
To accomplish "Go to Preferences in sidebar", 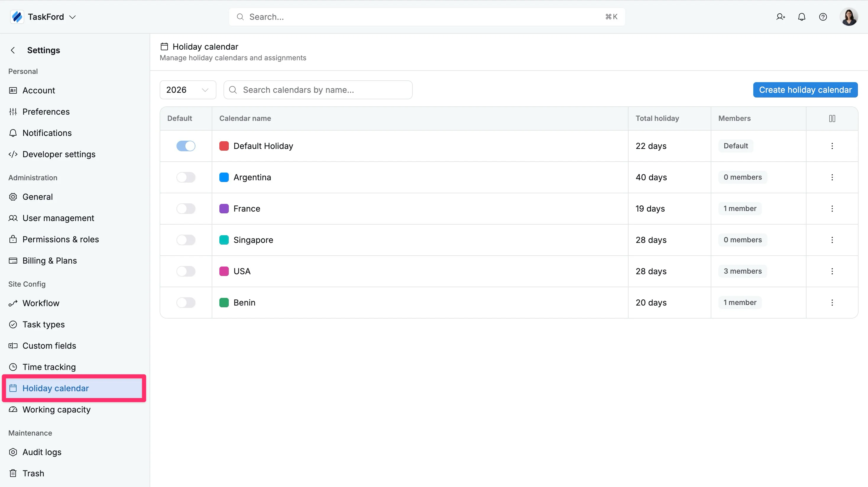I will [74, 111].
